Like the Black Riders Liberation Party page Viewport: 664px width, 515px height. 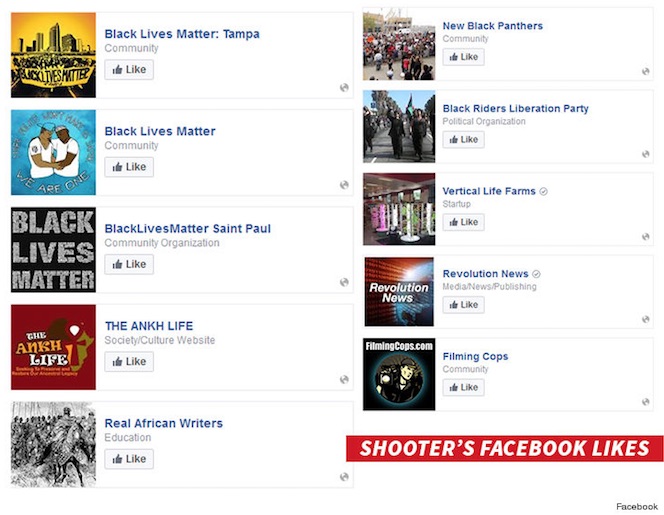click(x=464, y=139)
